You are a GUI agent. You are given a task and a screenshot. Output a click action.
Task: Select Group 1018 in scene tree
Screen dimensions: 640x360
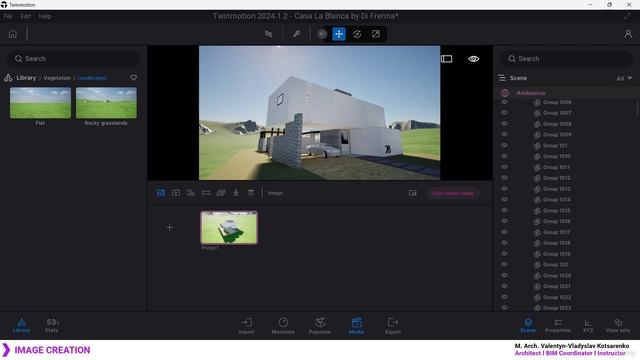pos(556,243)
